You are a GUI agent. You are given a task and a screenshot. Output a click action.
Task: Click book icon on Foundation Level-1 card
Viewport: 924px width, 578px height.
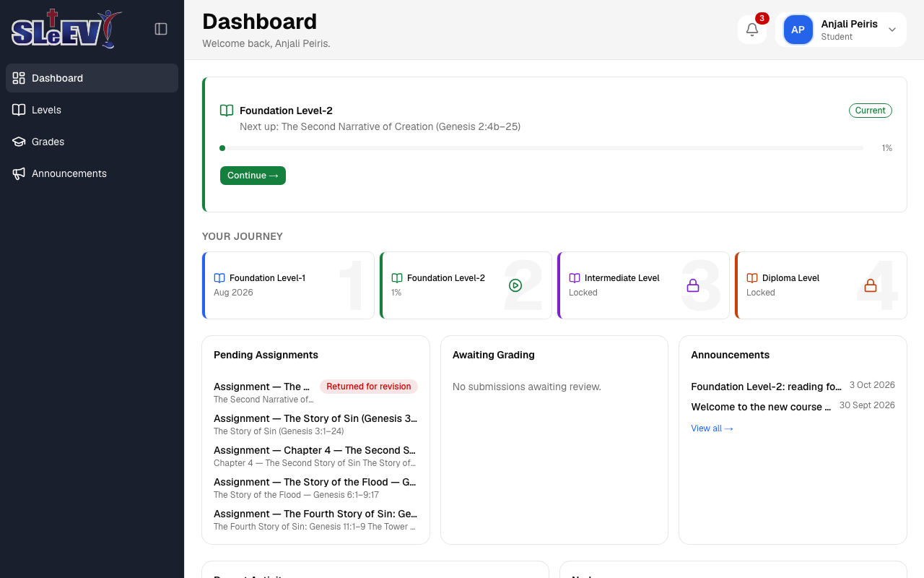[219, 278]
